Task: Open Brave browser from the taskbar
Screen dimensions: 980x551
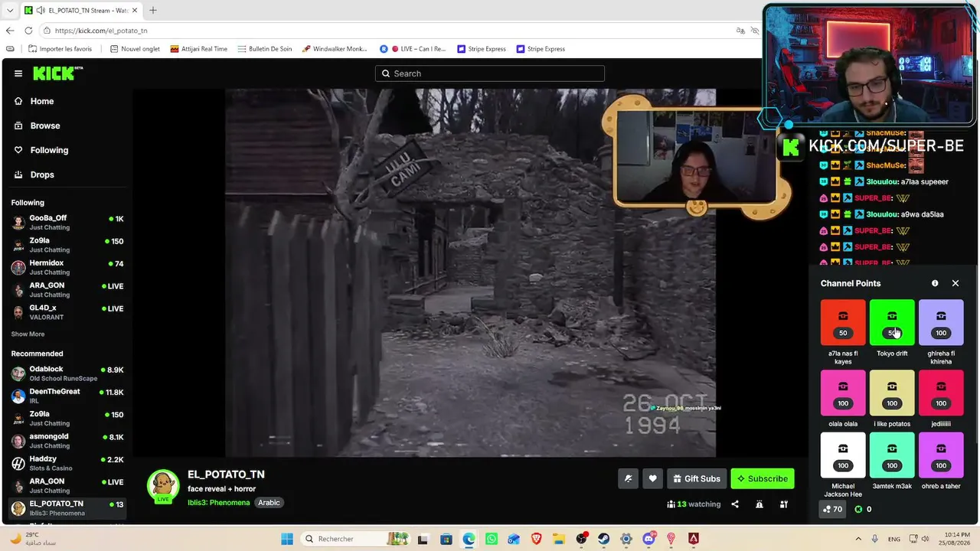Action: [x=536, y=539]
